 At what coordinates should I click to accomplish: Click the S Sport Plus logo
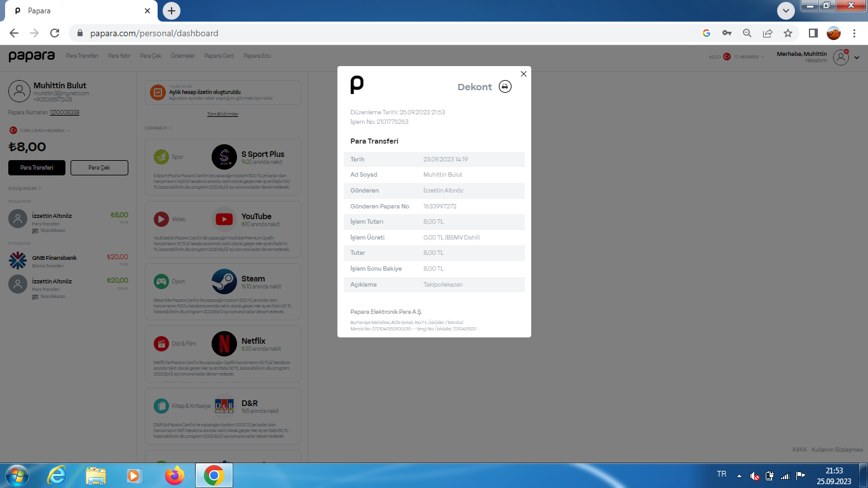click(x=224, y=157)
